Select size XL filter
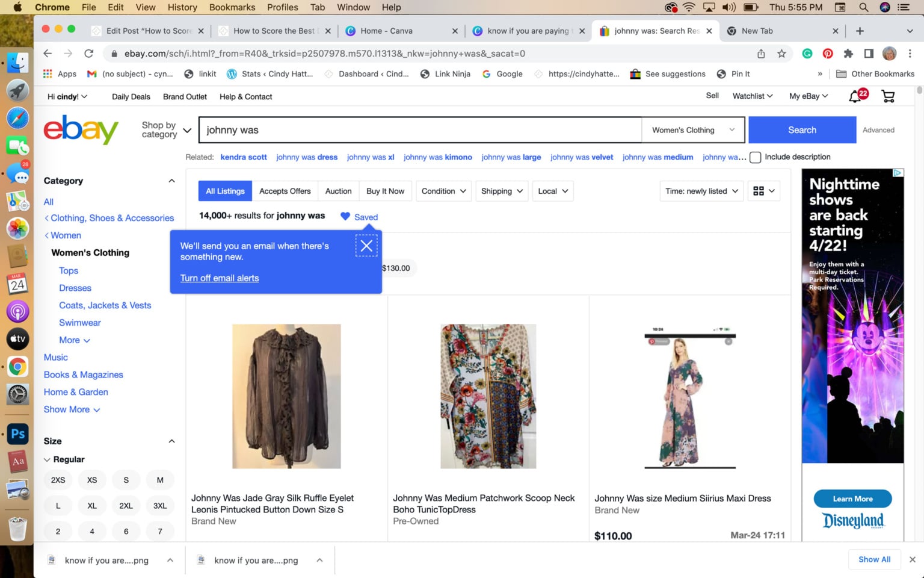Image resolution: width=924 pixels, height=578 pixels. click(x=92, y=506)
